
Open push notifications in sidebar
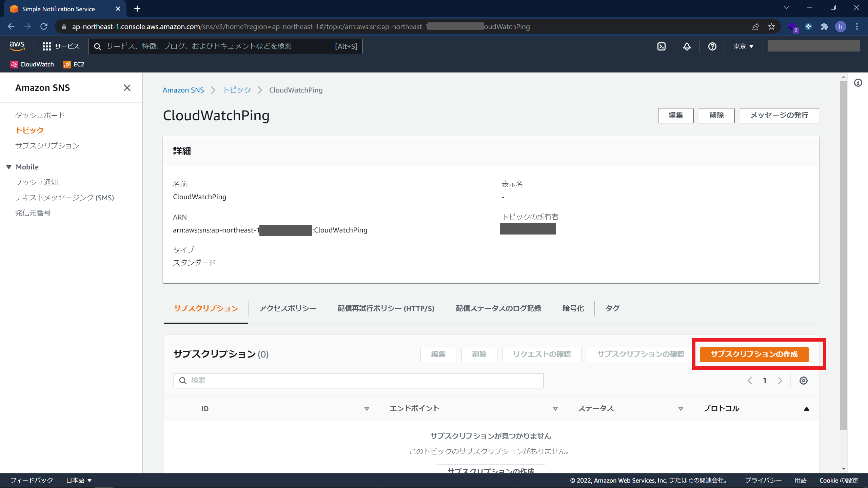pos(37,182)
